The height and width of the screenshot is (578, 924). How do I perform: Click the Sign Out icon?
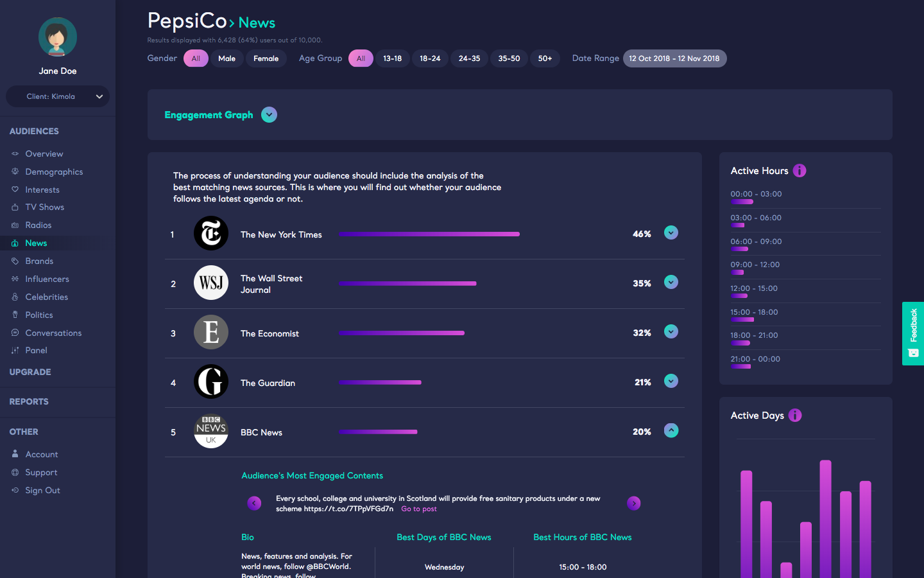[x=15, y=490]
